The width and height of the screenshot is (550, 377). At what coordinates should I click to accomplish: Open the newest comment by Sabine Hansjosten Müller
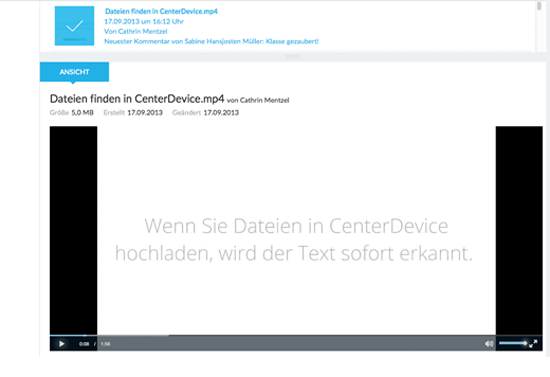pyautogui.click(x=212, y=41)
